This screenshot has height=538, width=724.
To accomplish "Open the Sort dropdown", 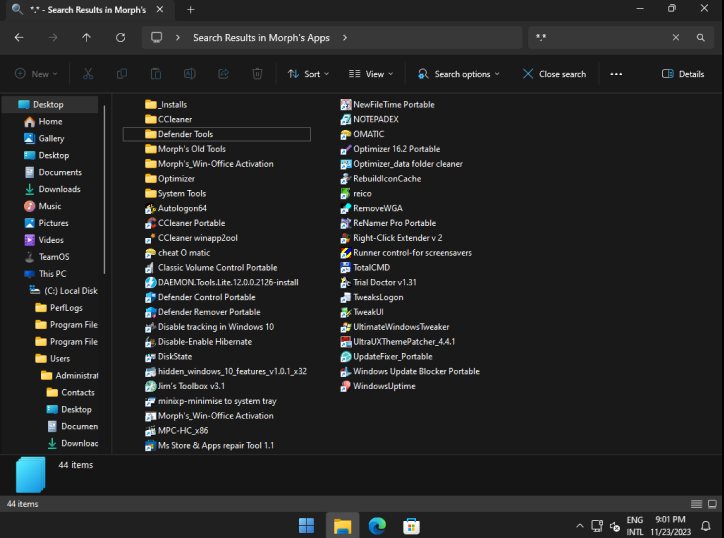I will click(x=308, y=74).
